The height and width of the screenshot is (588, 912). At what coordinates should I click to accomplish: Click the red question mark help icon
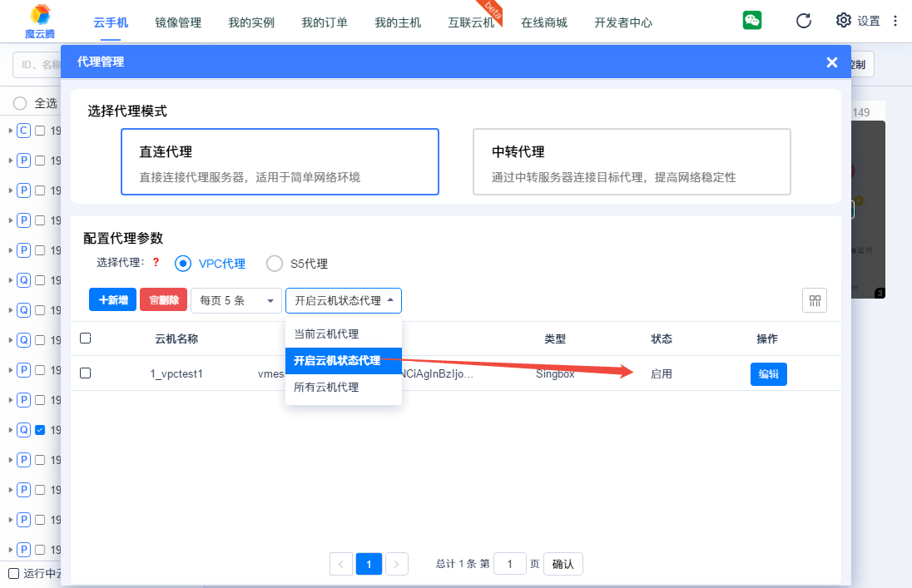[156, 263]
